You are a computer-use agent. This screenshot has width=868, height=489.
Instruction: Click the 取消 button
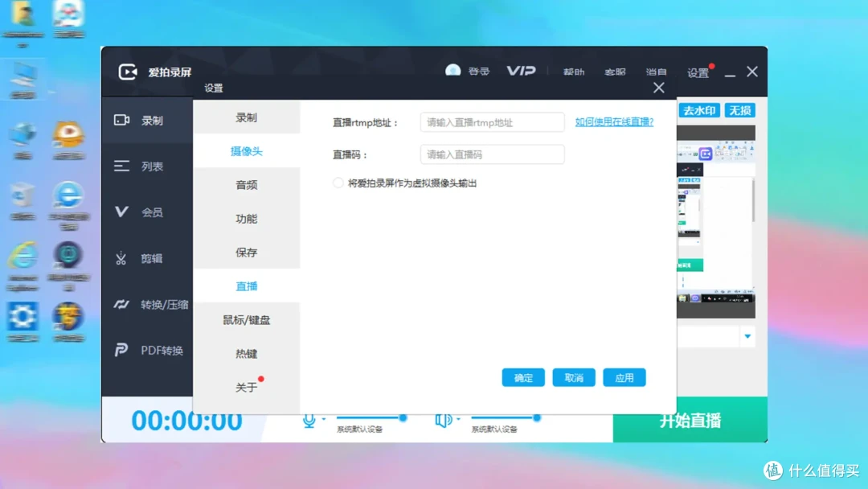[574, 378]
